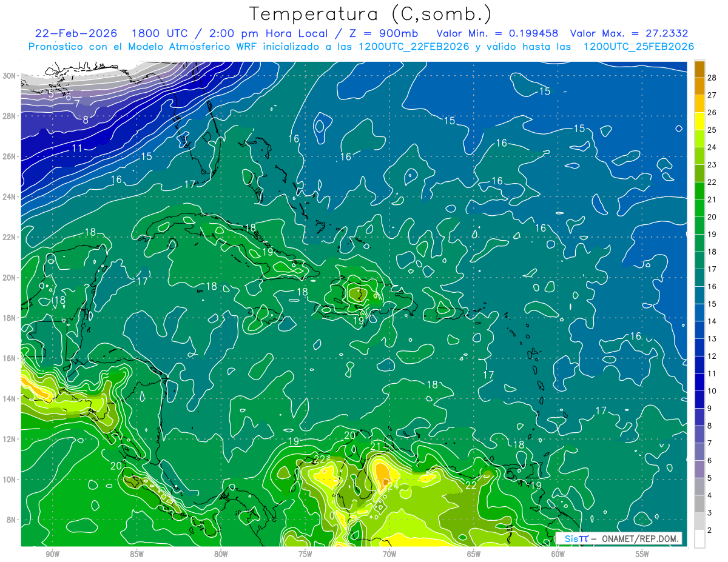Click the "90W" longitude axis label
The image size is (728, 562).
point(52,554)
